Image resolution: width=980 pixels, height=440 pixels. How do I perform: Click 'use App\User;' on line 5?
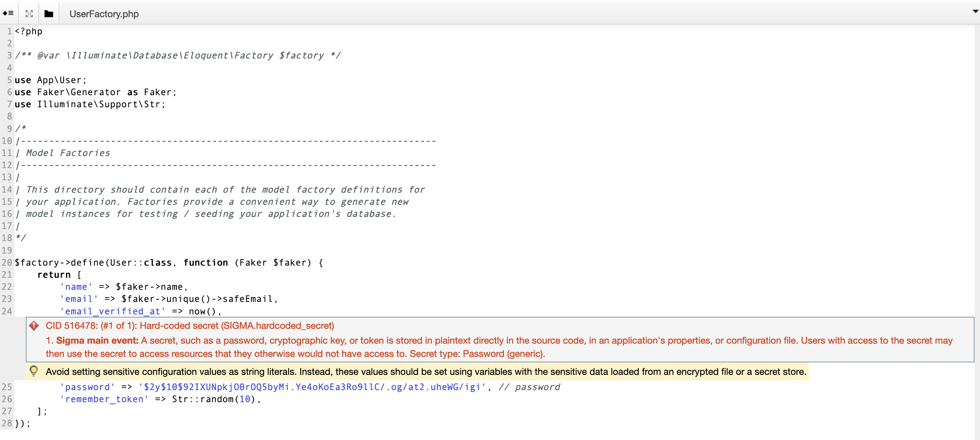tap(50, 80)
